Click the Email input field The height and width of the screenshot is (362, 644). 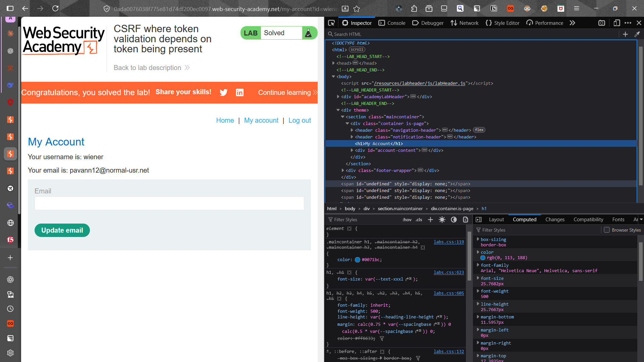coord(169,203)
